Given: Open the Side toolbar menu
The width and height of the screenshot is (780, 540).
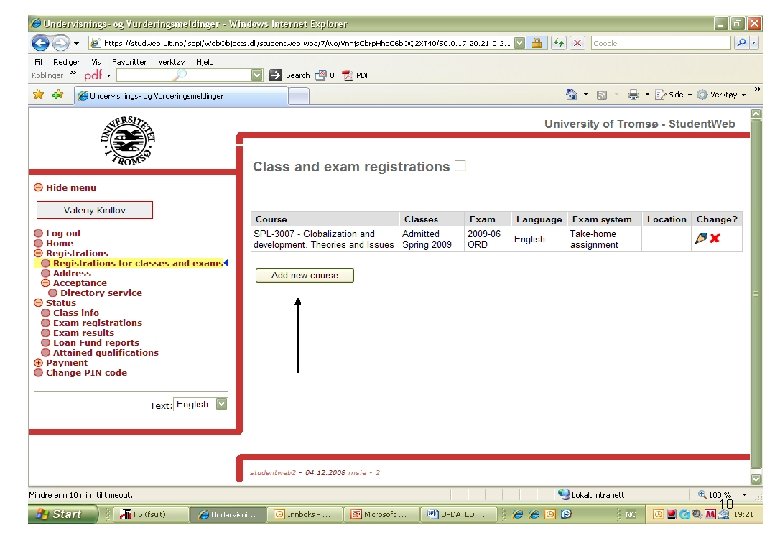Looking at the screenshot, I should tap(673, 94).
